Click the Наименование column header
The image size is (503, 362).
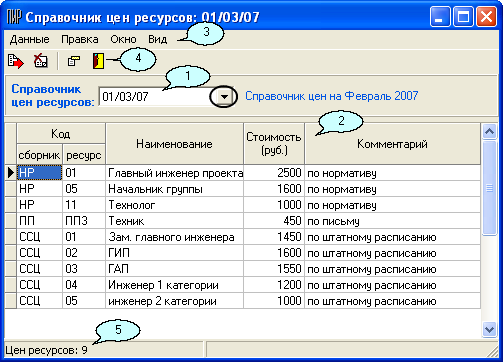[x=174, y=144]
